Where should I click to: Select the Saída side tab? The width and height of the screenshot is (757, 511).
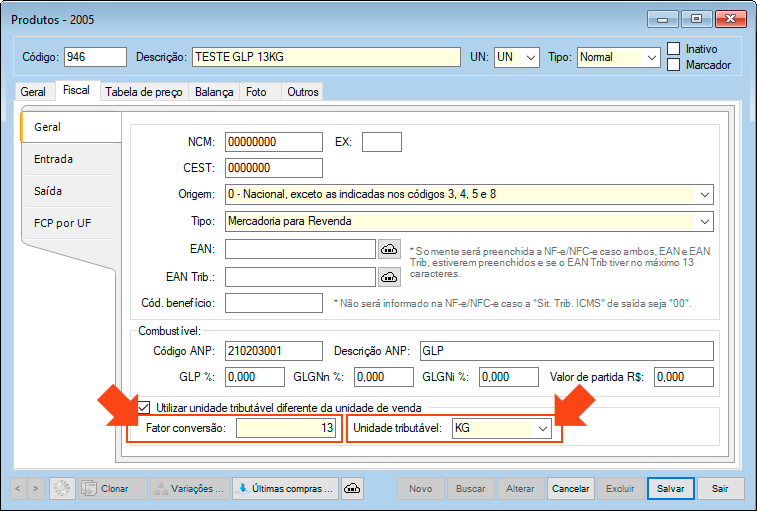tap(50, 190)
